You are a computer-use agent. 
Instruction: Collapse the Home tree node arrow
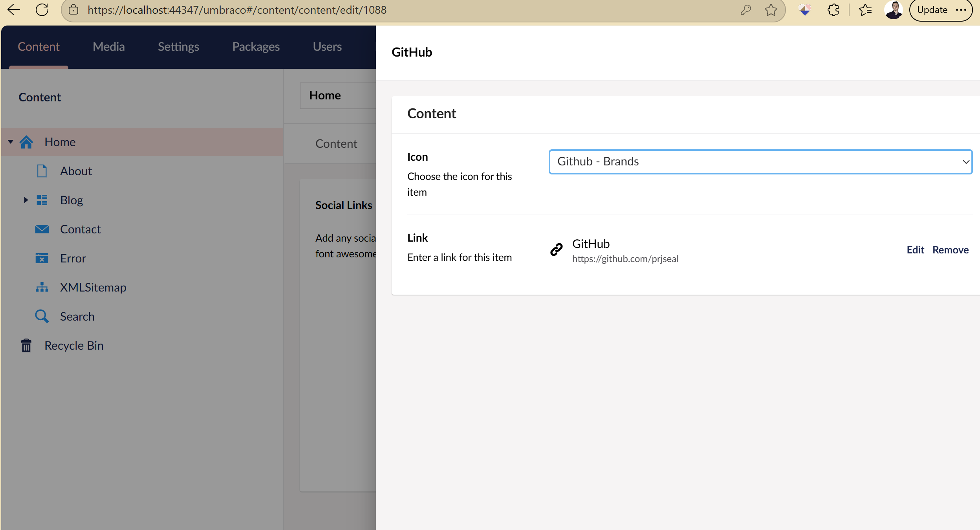(11, 142)
